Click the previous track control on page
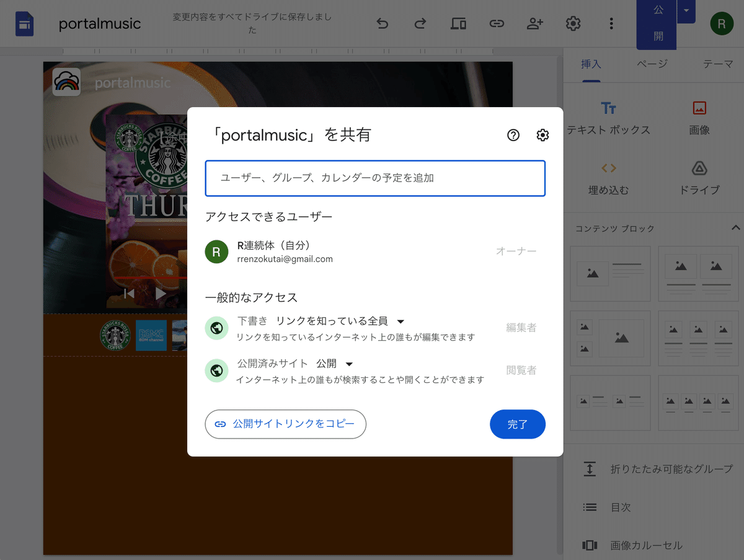 tap(129, 294)
